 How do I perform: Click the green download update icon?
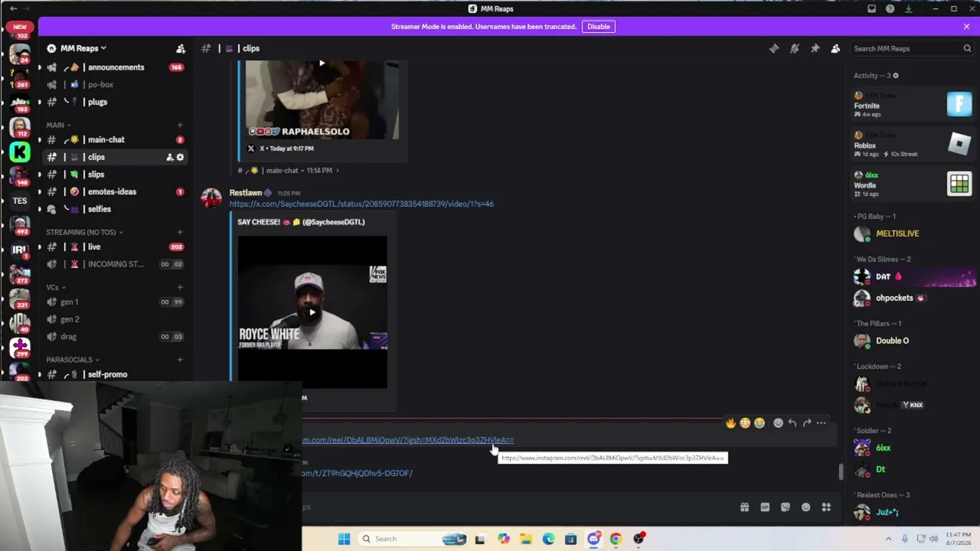[x=908, y=8]
